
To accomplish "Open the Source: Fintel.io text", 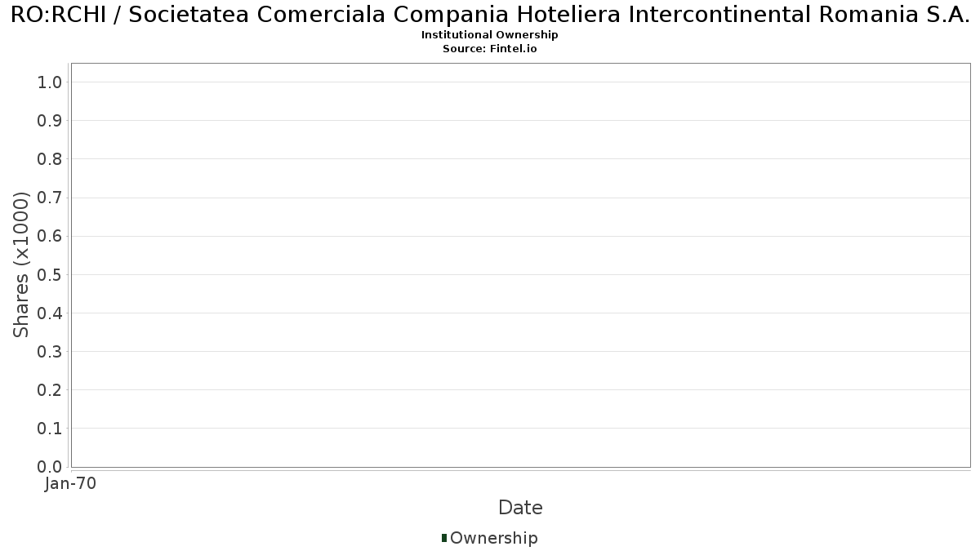I will [x=490, y=48].
